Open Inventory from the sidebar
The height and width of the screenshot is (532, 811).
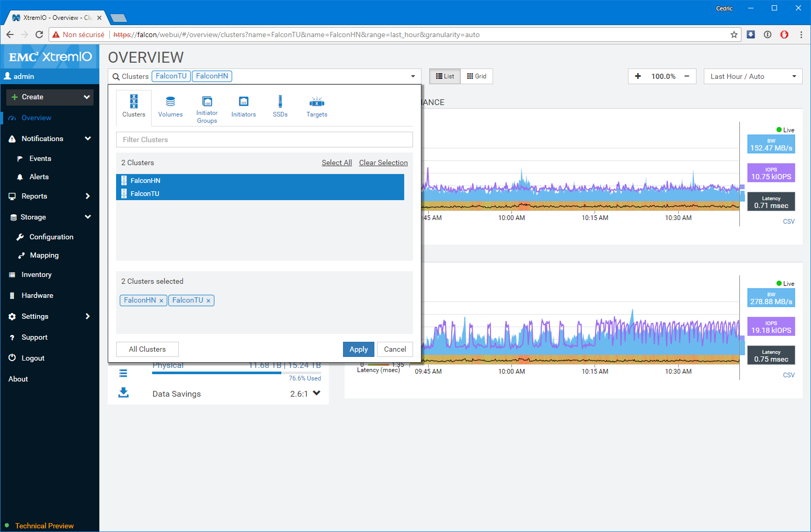click(x=37, y=275)
